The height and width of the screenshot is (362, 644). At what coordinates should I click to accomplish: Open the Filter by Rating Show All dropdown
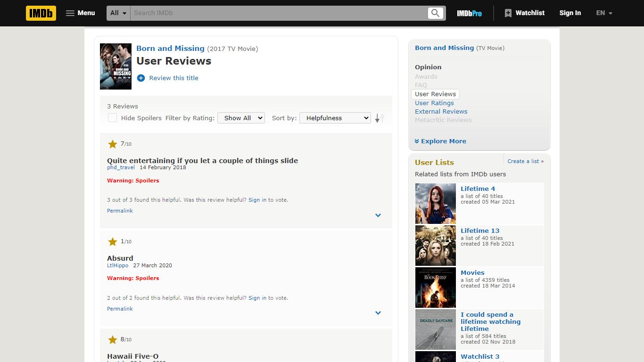pos(241,118)
